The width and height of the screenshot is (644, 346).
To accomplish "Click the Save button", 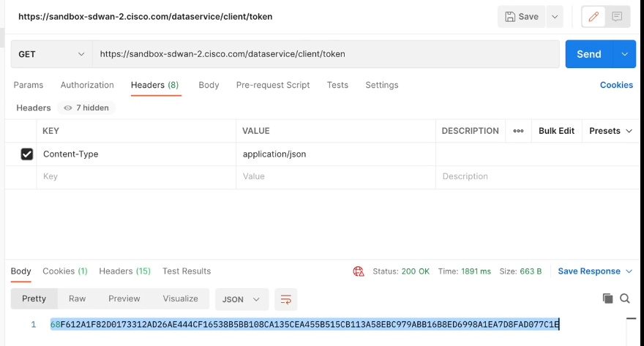I will [522, 17].
